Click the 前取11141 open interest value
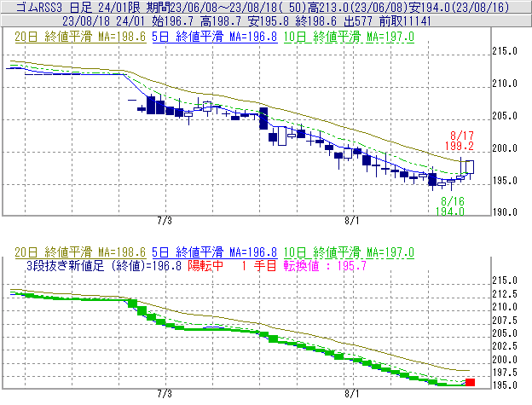This screenshot has width=532, height=405. (x=405, y=21)
